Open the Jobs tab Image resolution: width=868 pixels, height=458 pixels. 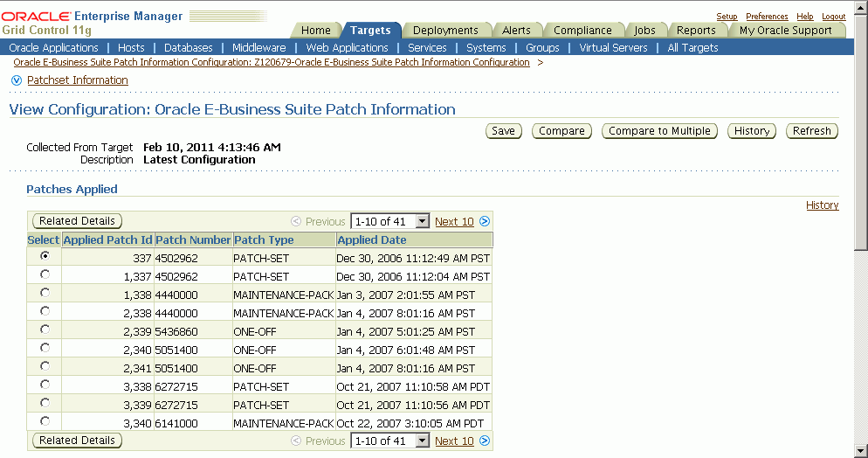pos(644,31)
